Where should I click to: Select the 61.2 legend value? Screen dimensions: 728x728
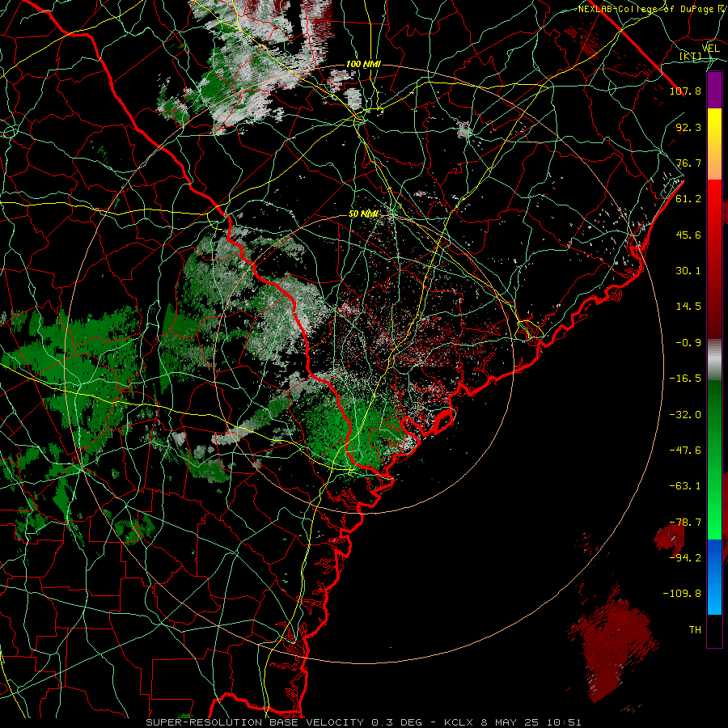pos(688,199)
